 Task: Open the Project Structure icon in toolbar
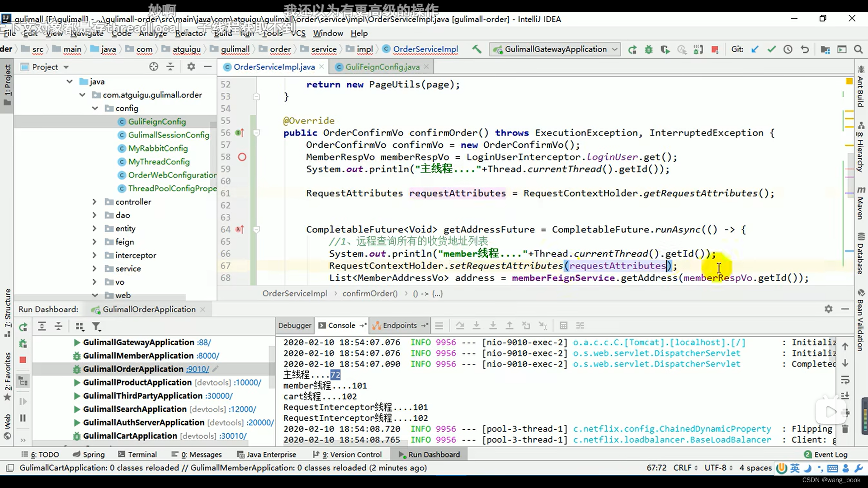click(825, 49)
